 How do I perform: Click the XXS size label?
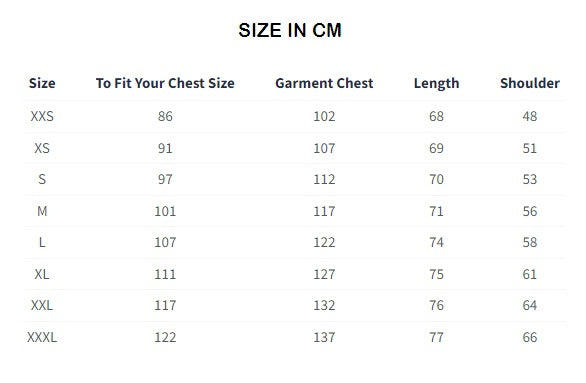coord(42,116)
